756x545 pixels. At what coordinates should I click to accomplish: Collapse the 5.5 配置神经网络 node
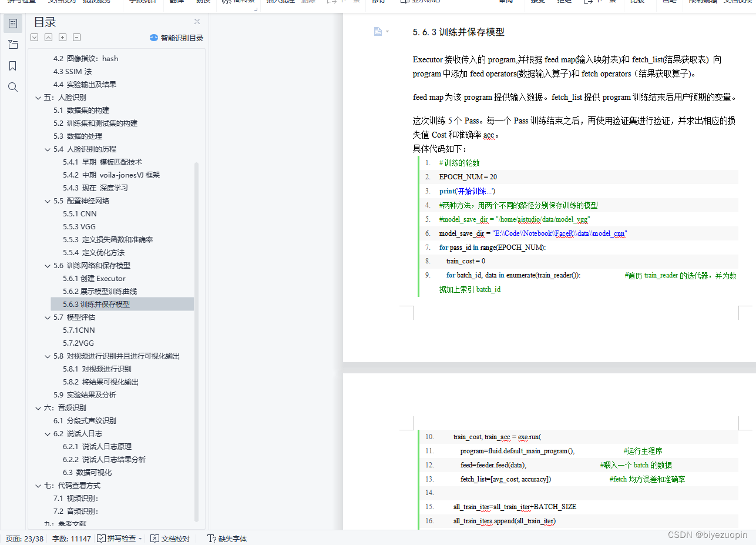click(x=48, y=201)
